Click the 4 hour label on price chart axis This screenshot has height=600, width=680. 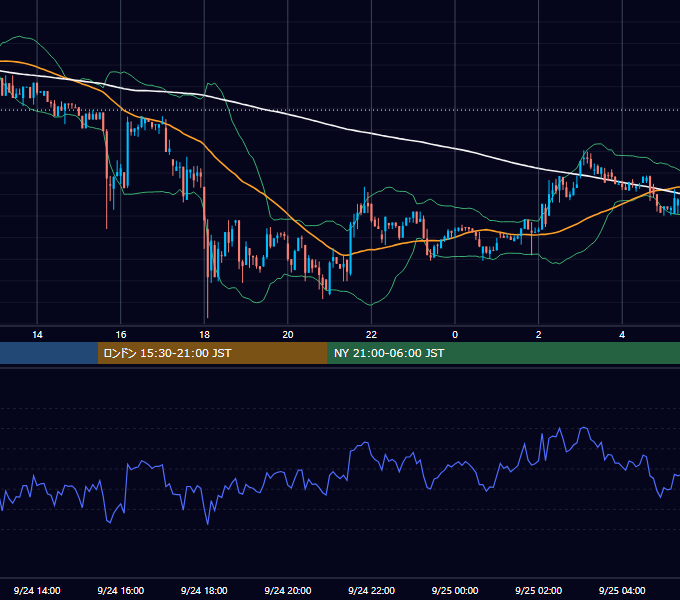click(622, 335)
